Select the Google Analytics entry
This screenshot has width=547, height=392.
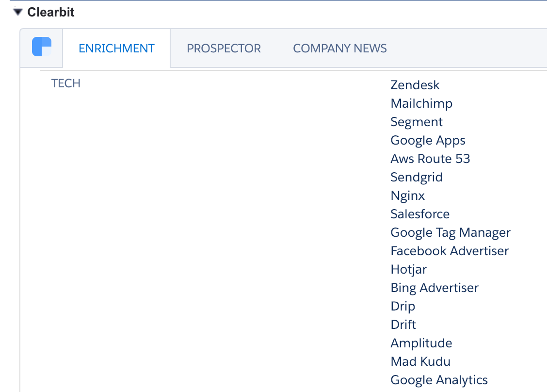[439, 380]
